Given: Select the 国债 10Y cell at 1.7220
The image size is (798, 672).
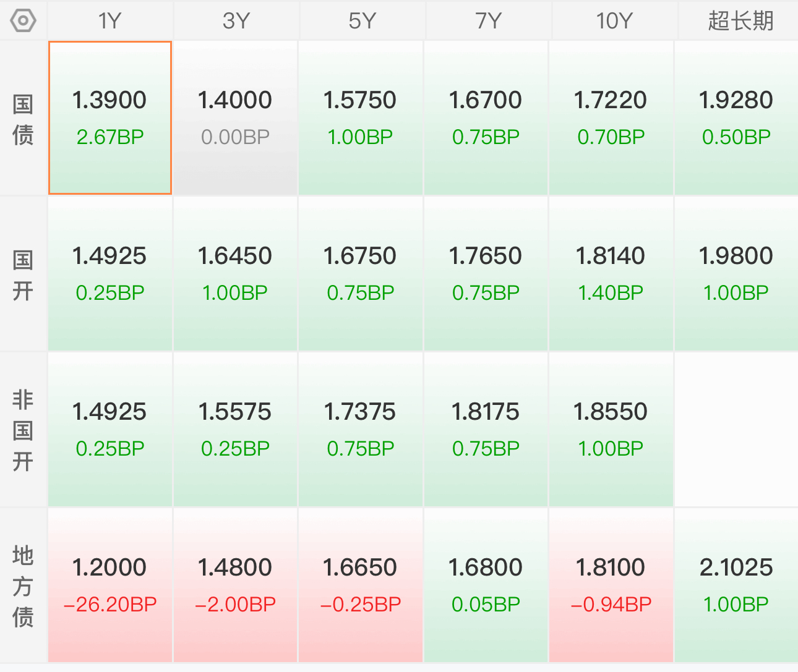Looking at the screenshot, I should pyautogui.click(x=611, y=118).
